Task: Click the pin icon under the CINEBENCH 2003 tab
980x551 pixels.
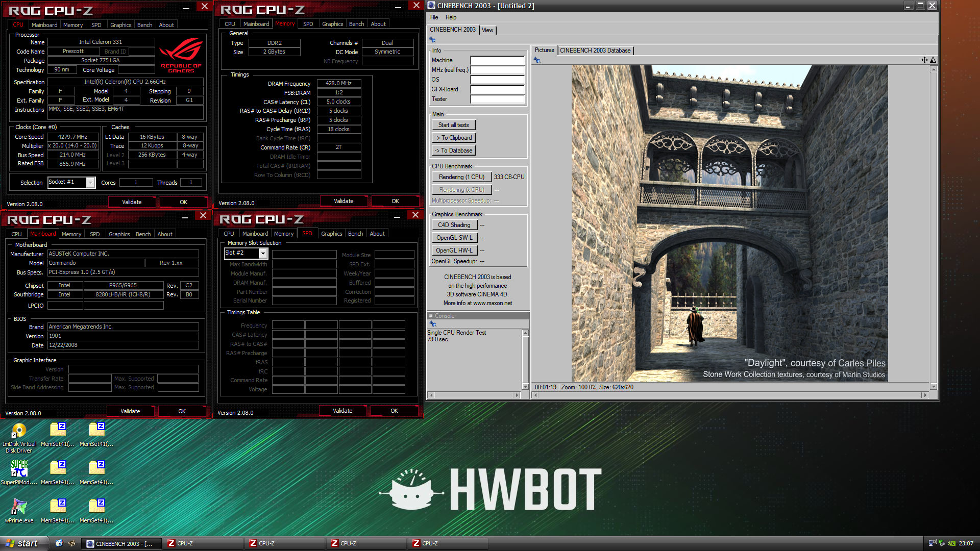Action: (x=432, y=40)
